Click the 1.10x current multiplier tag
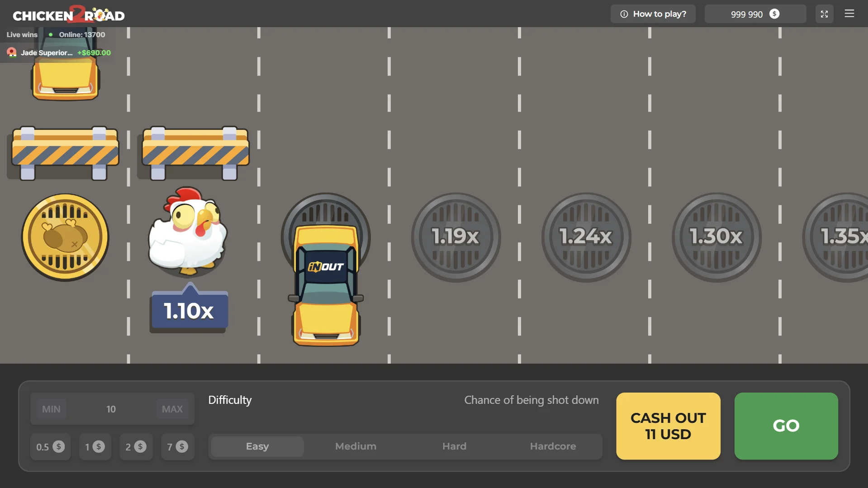Viewport: 868px width, 488px height. coord(189,309)
